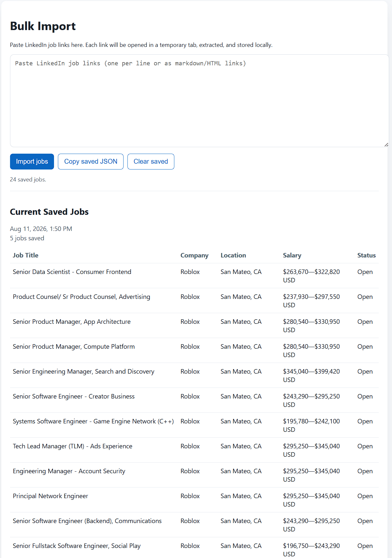Click San Mateo, CA in Principal Network Engineer row
392x558 pixels.
(241, 496)
